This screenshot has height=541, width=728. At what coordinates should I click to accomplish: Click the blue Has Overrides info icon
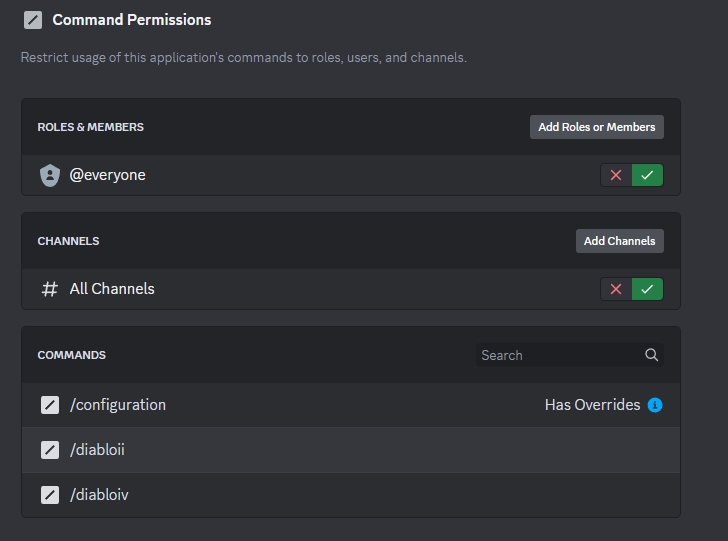click(655, 405)
